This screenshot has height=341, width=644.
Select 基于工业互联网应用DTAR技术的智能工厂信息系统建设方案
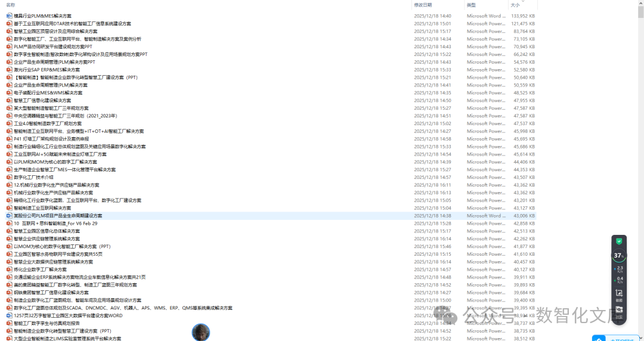click(72, 24)
